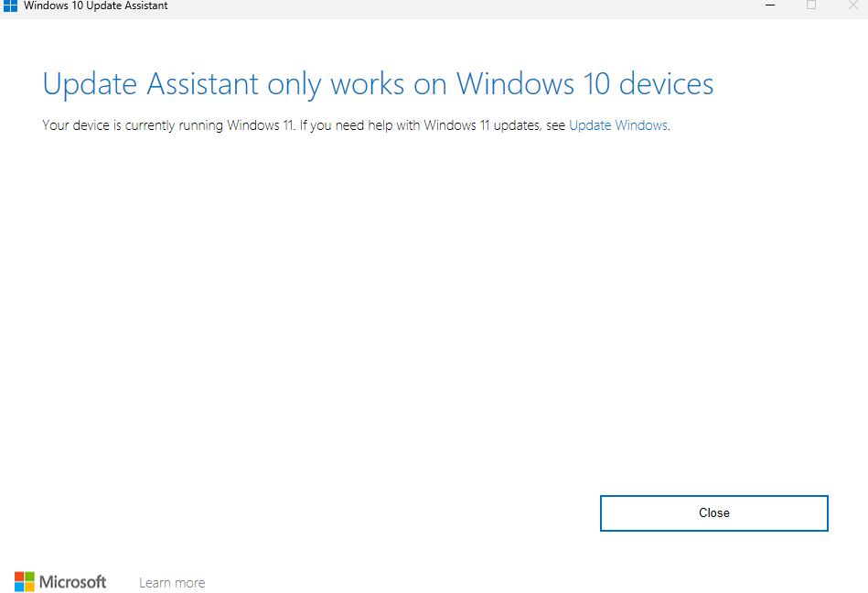
Task: Click blank space left of Close button
Action: click(366, 512)
